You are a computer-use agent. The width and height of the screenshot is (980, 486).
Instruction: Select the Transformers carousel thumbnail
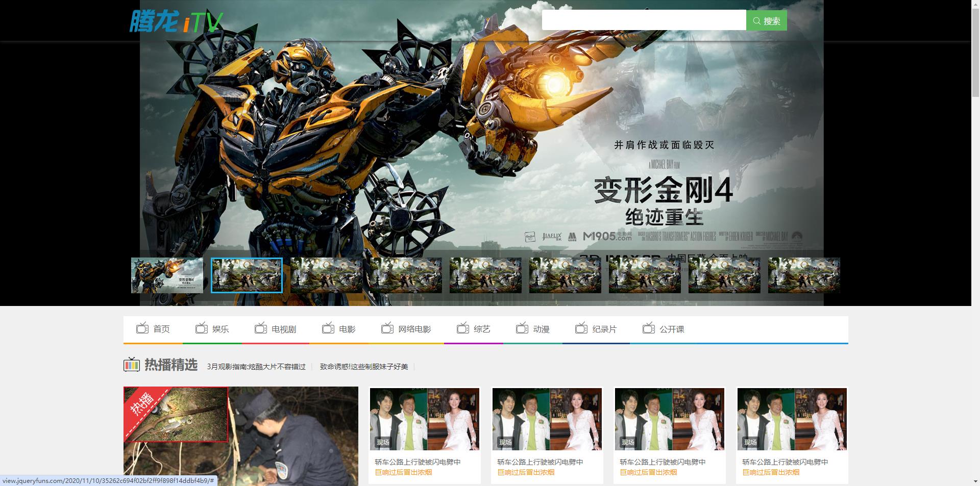click(x=167, y=275)
